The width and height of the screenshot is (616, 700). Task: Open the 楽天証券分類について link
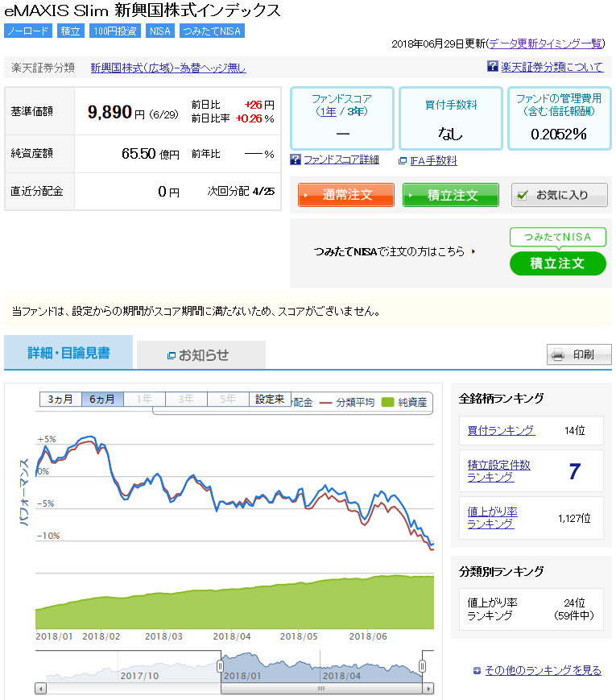tap(552, 67)
